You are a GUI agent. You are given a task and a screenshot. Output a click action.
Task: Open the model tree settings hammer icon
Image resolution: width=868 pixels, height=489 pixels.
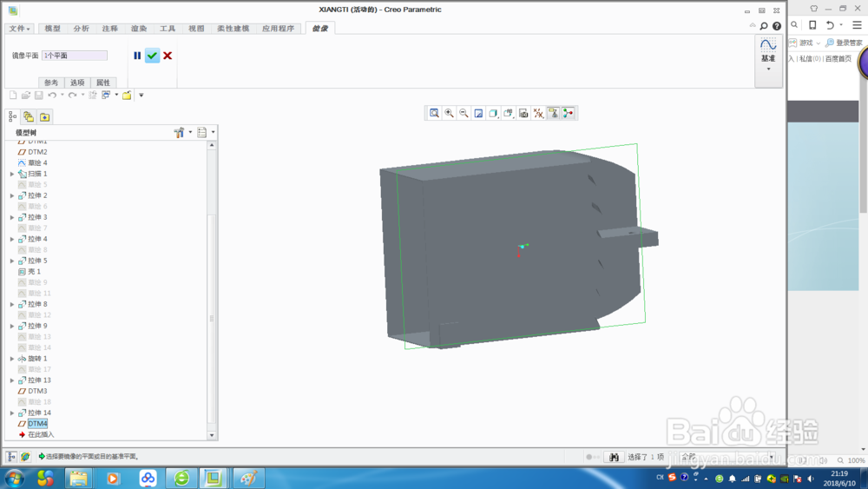click(179, 132)
